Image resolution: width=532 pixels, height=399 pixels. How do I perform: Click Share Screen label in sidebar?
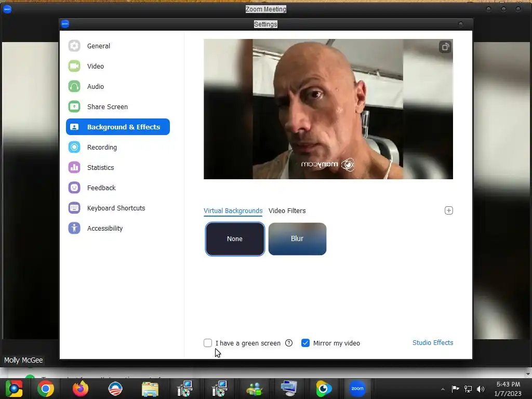pyautogui.click(x=107, y=107)
